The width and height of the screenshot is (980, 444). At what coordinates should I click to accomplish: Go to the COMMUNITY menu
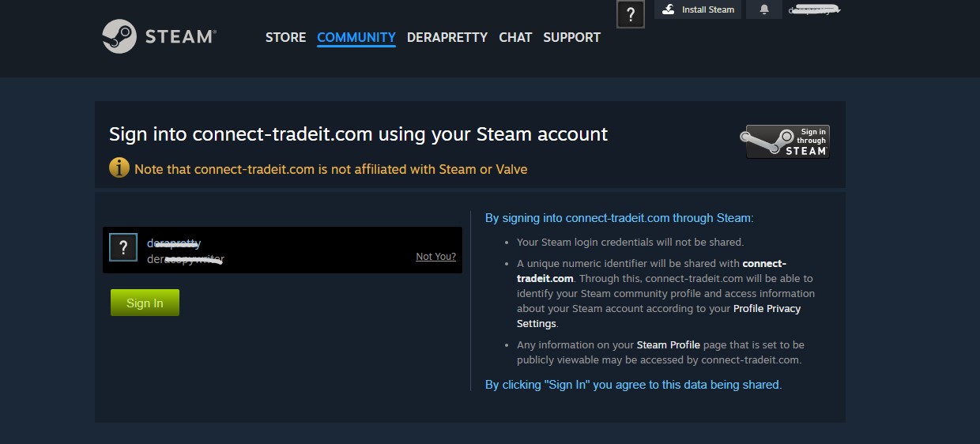pos(356,37)
